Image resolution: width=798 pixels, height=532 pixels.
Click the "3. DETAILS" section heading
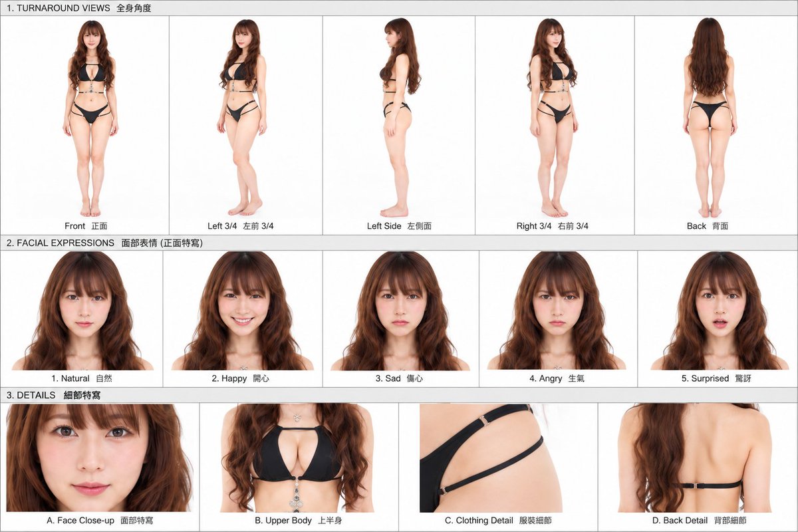point(54,395)
